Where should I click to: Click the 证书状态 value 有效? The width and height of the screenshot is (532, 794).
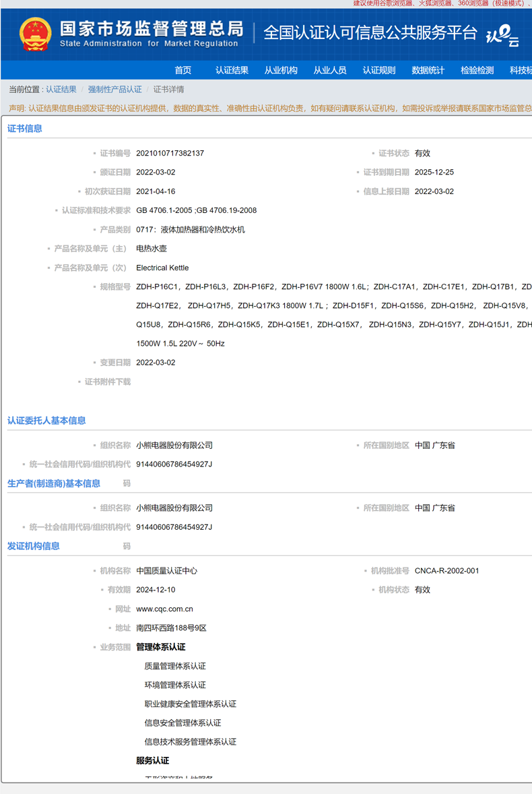tap(422, 154)
